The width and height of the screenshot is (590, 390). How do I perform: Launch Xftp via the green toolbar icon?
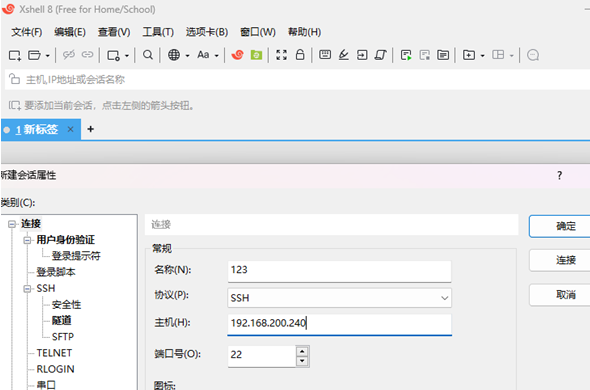pos(256,55)
